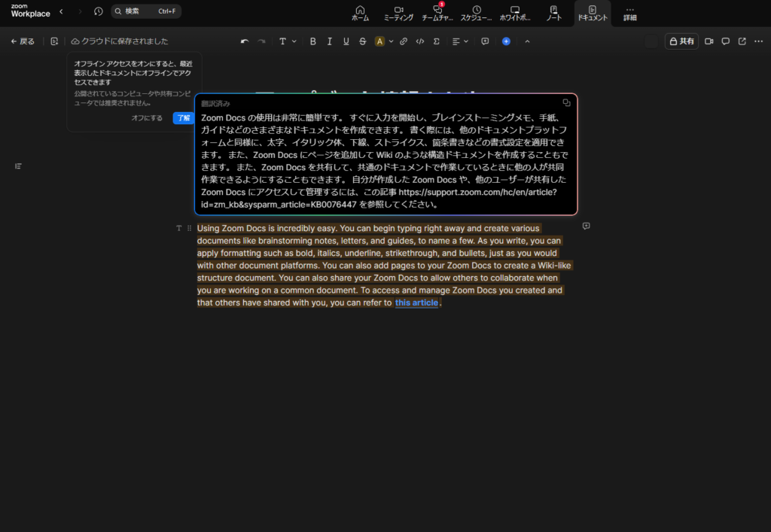Toggle underline formatting in the toolbar

[x=346, y=41]
